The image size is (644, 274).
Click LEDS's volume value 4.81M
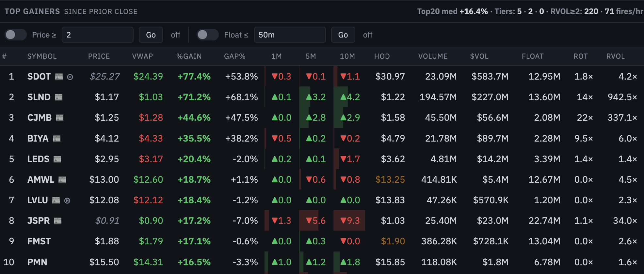coord(443,159)
